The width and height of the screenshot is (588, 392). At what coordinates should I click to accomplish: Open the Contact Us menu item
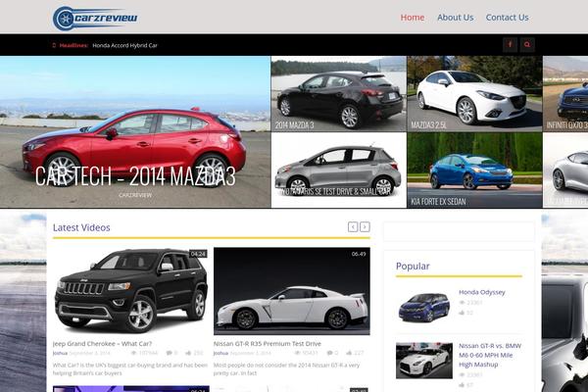click(x=507, y=18)
